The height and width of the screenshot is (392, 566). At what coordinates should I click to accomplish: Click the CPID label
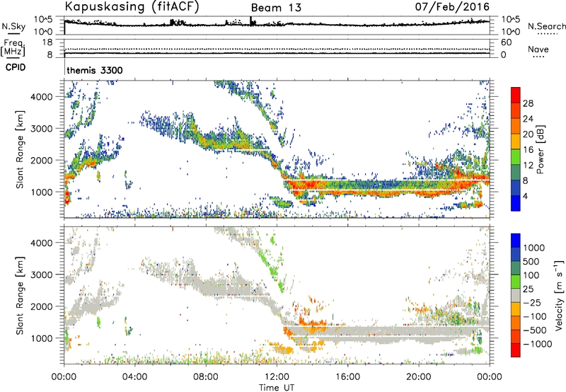(x=16, y=67)
